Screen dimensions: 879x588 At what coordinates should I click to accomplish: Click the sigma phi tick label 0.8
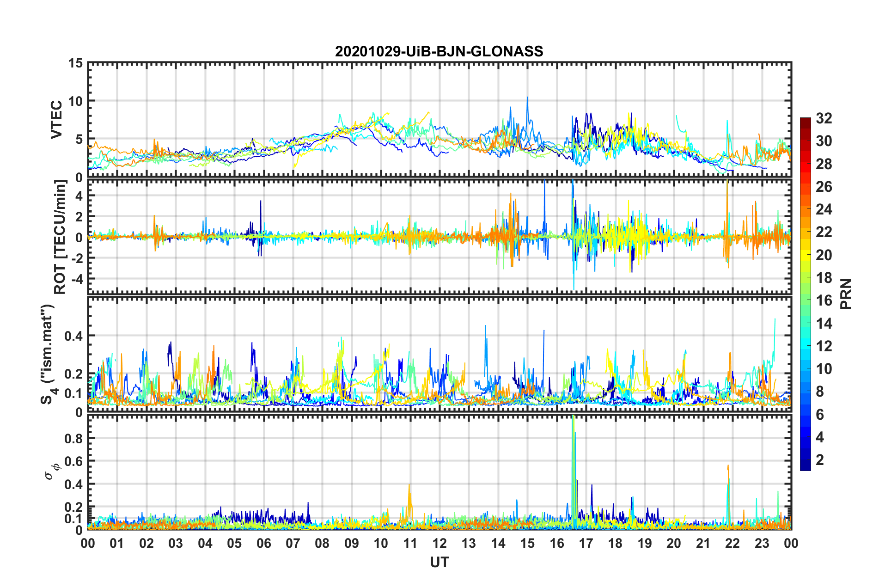coord(73,438)
